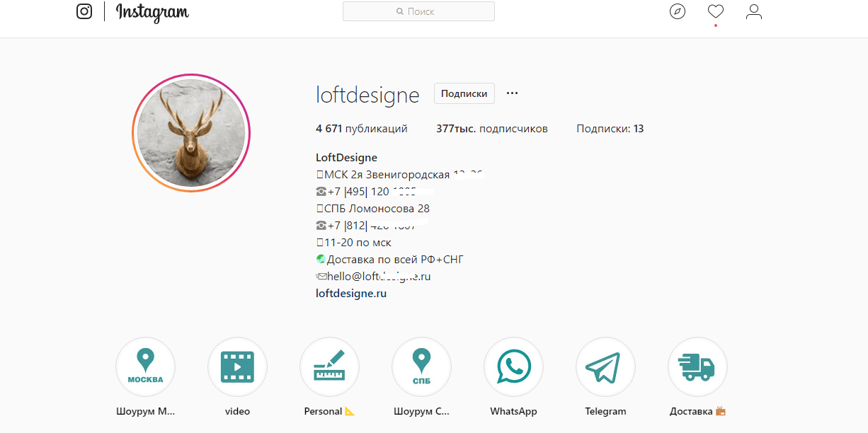Click the 4 671 публикаций count
The image size is (868, 433).
coord(362,129)
